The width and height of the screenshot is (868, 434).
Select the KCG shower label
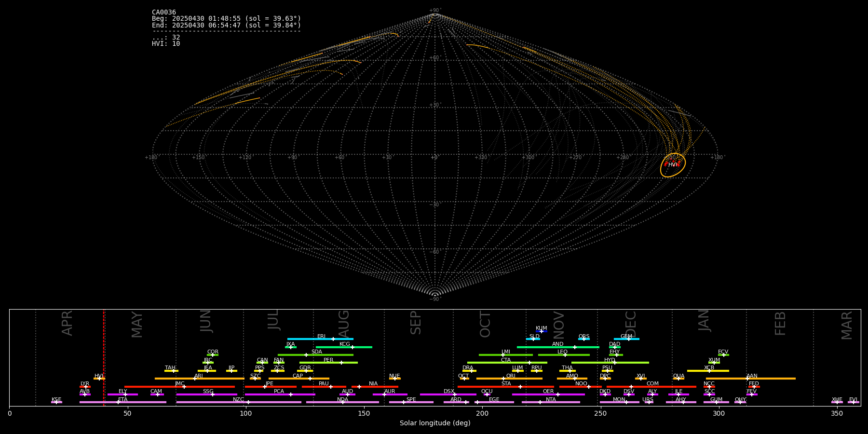(x=345, y=344)
